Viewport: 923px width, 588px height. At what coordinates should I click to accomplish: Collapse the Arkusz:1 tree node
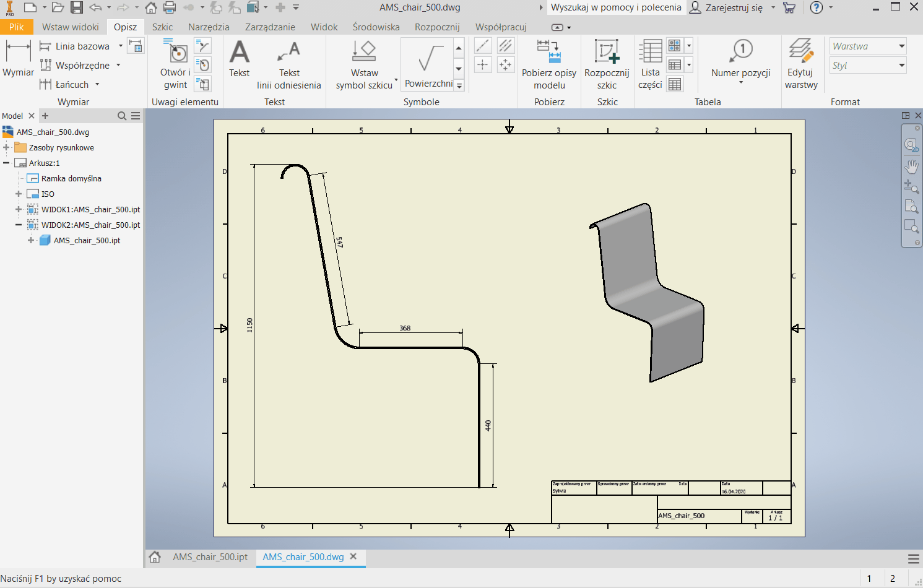click(x=6, y=163)
